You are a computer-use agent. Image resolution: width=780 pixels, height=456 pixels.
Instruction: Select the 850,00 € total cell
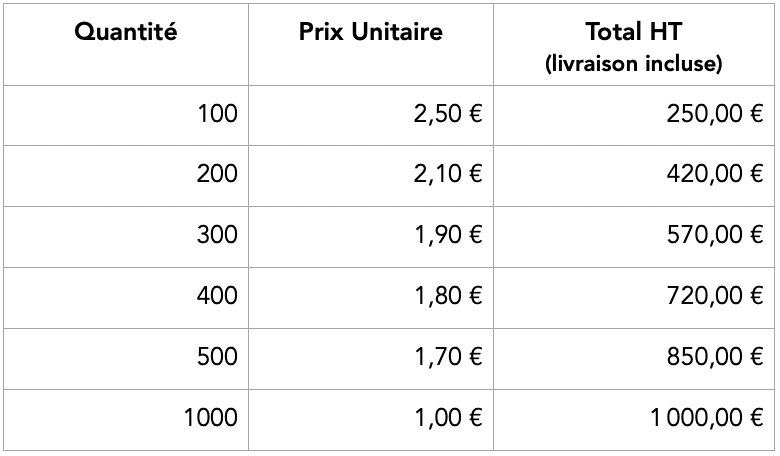(x=714, y=357)
